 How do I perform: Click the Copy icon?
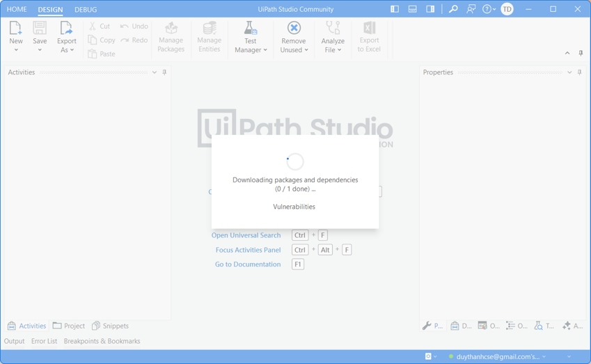point(93,40)
